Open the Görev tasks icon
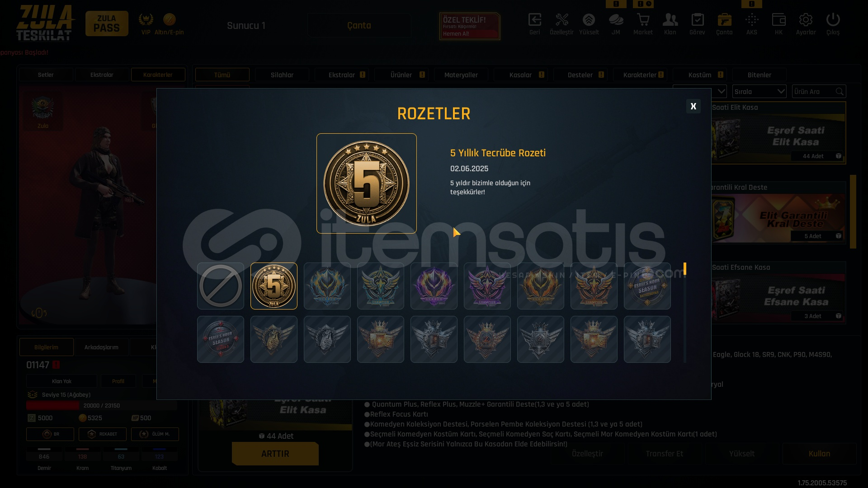This screenshot has width=868, height=488. click(x=697, y=24)
